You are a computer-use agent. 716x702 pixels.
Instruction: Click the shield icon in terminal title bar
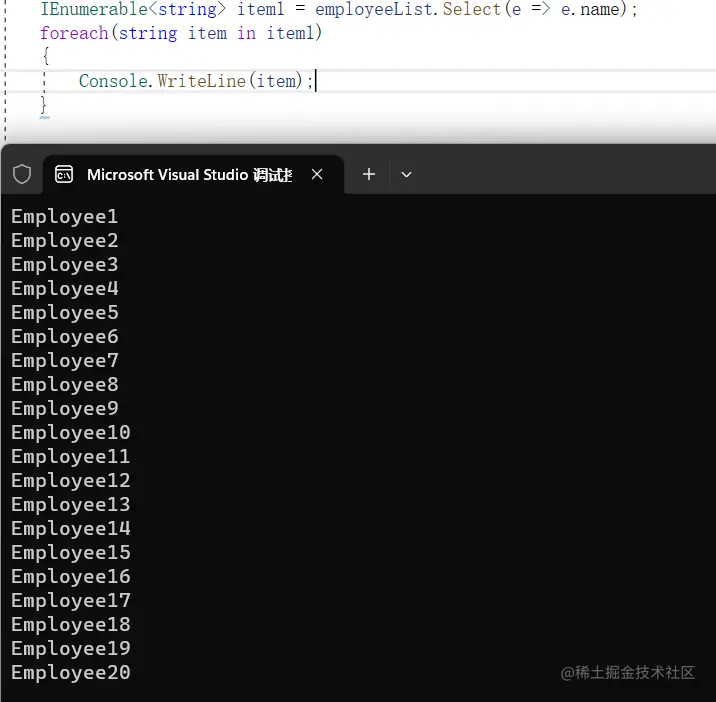(x=22, y=174)
